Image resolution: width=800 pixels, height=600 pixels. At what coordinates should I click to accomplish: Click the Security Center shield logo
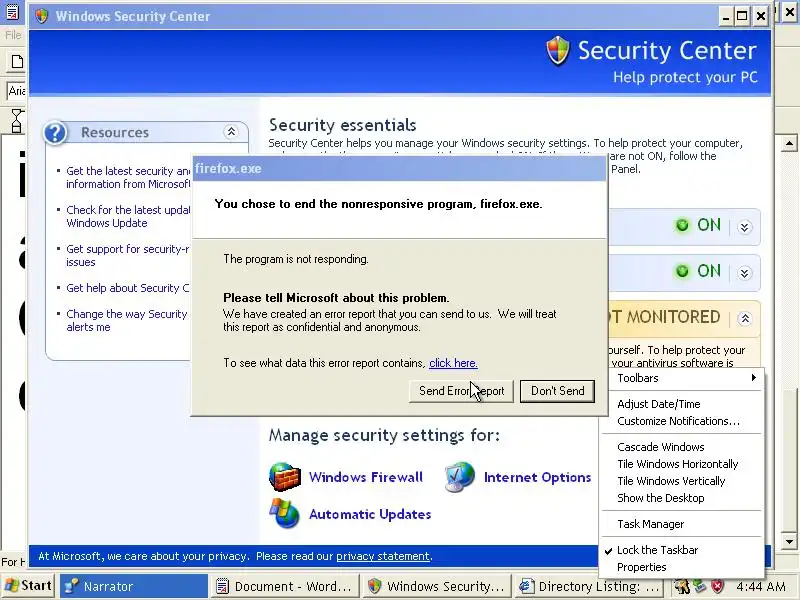point(558,51)
